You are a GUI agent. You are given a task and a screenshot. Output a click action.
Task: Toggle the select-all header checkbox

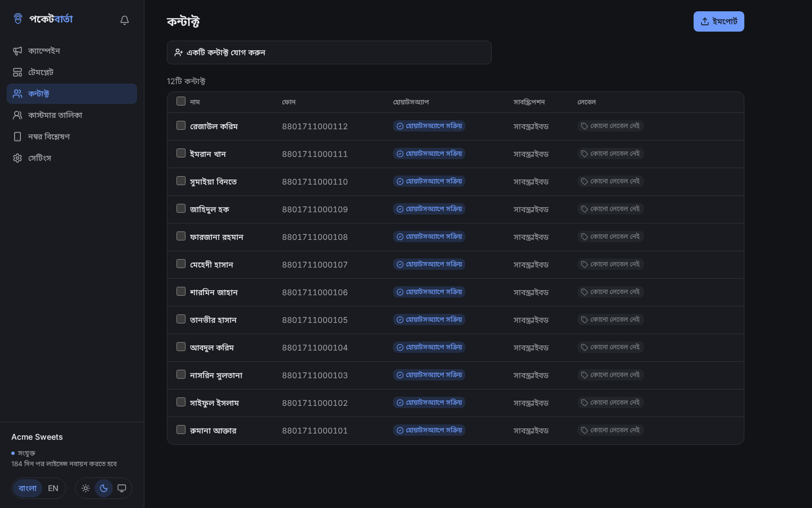(181, 101)
